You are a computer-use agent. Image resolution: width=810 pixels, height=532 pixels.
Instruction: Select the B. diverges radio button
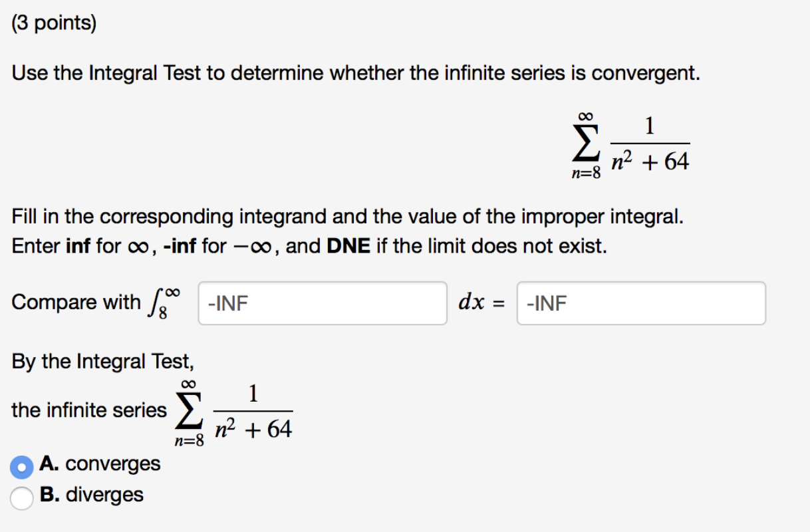click(x=22, y=497)
